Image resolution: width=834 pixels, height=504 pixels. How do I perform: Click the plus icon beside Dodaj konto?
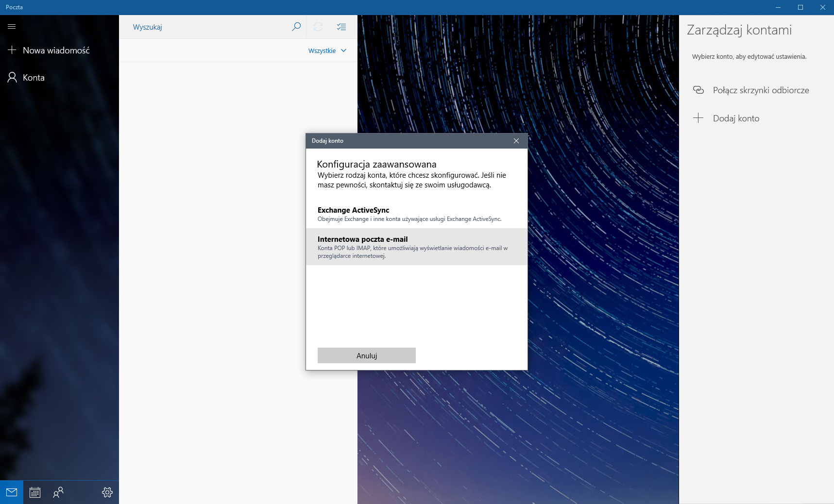point(698,118)
